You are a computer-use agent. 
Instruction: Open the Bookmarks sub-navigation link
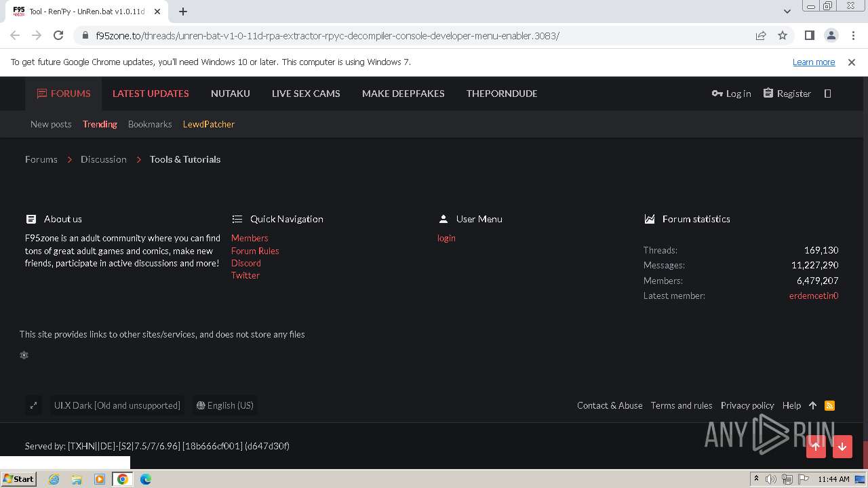coord(150,124)
